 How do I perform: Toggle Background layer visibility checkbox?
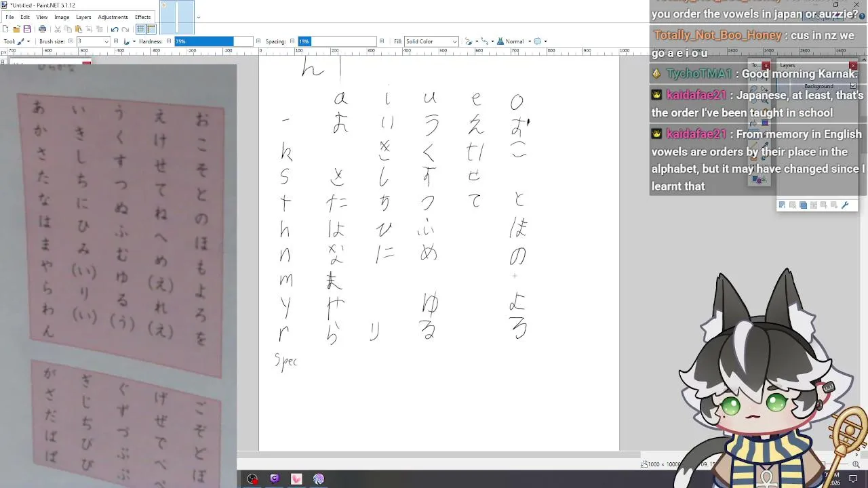point(853,86)
